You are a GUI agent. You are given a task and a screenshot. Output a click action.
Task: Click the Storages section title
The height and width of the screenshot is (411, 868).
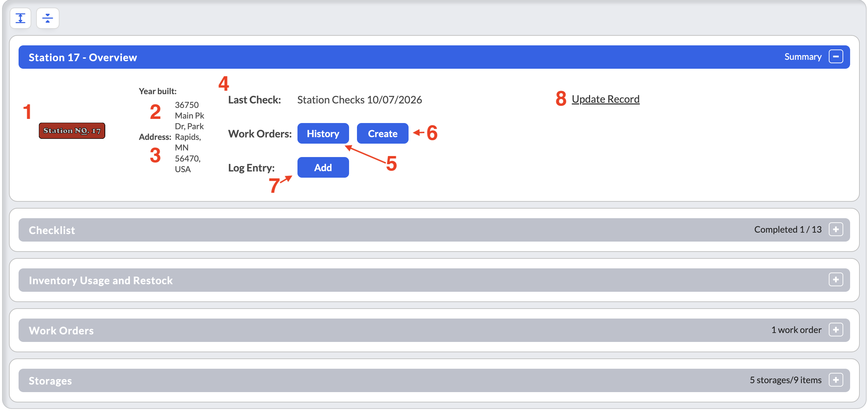pos(50,381)
